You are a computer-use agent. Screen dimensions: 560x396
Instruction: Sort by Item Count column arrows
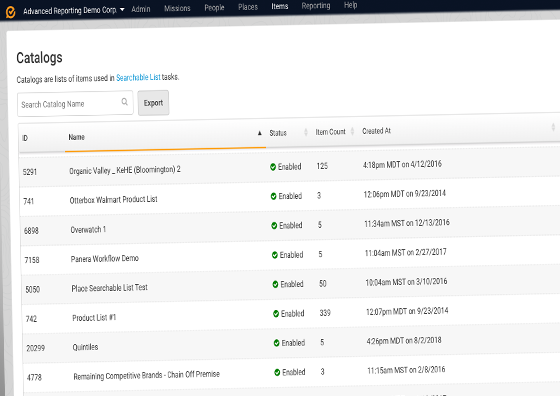tap(352, 131)
